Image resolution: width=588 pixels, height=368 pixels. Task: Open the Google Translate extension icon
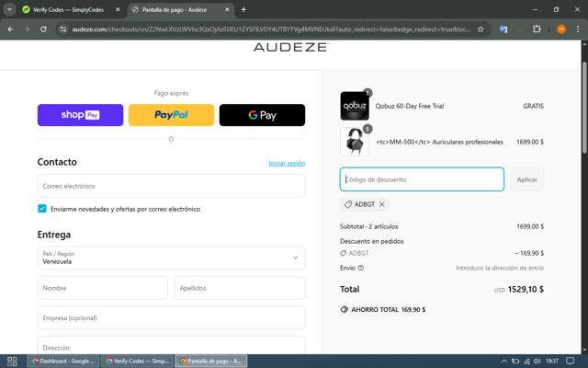click(x=503, y=29)
